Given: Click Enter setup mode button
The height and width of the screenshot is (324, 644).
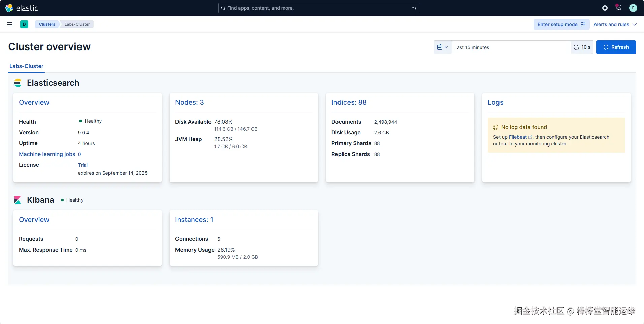Looking at the screenshot, I should point(561,24).
